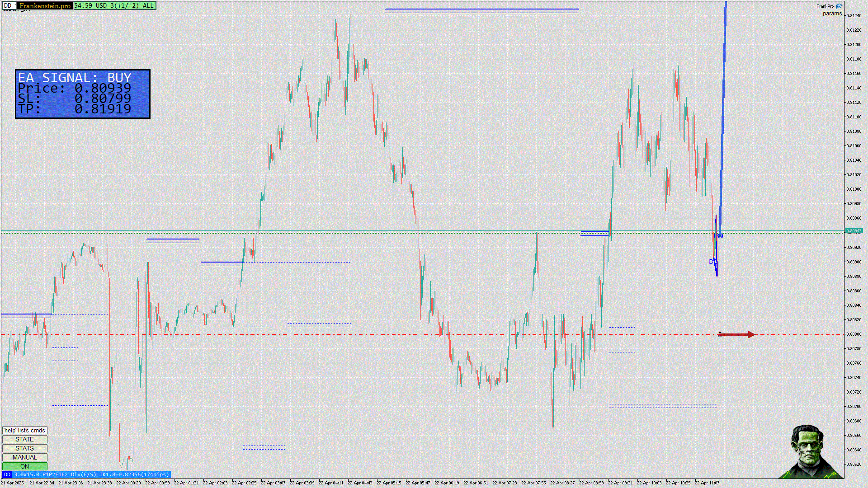
Task: Click the 3.0x15.0 P1P2F1F2 settings status label
Action: pyautogui.click(x=91, y=474)
